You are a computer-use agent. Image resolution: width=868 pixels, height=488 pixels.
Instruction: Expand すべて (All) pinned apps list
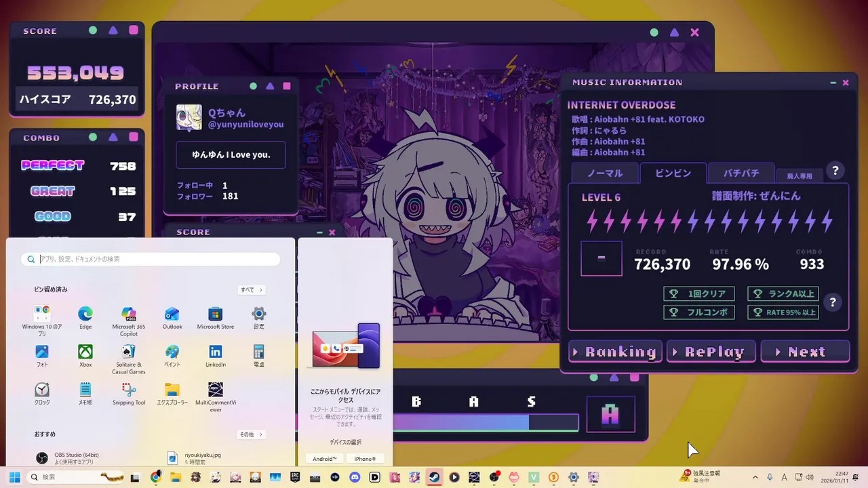click(252, 289)
